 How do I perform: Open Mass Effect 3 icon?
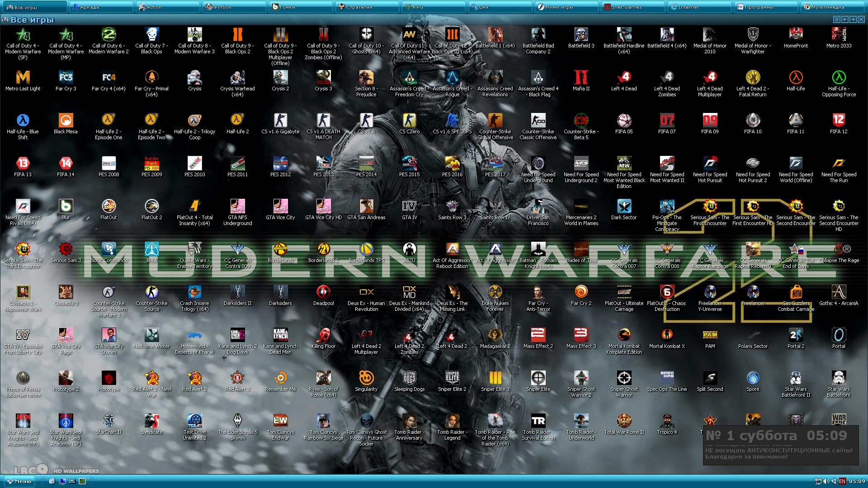pos(581,335)
